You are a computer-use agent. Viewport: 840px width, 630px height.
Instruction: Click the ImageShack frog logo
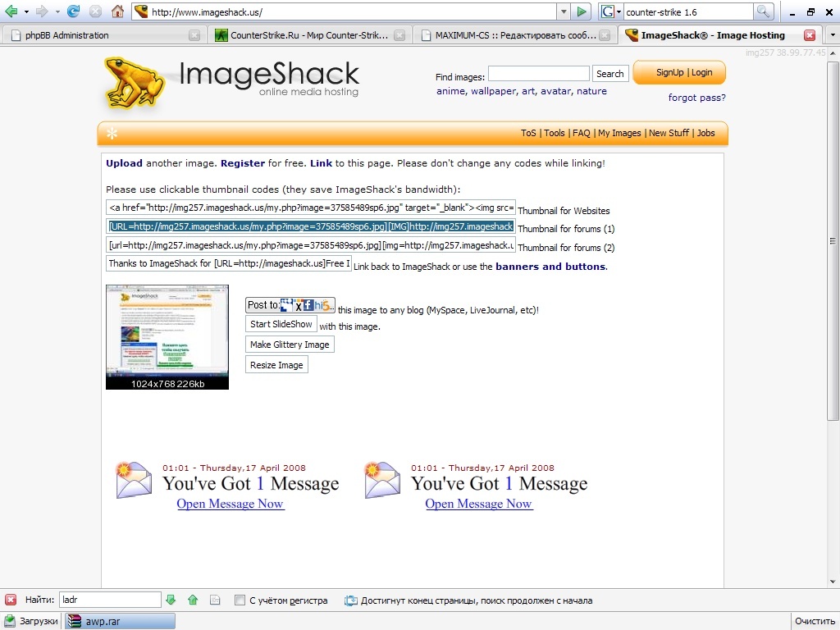(134, 83)
